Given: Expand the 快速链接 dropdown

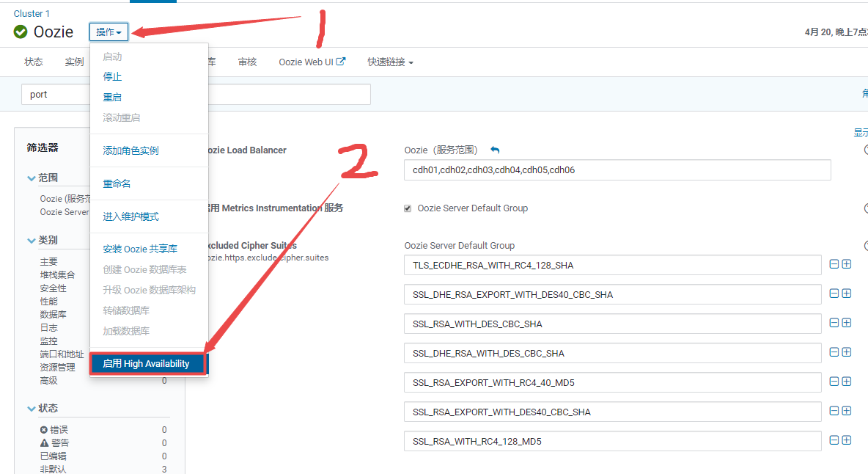Looking at the screenshot, I should pyautogui.click(x=390, y=62).
